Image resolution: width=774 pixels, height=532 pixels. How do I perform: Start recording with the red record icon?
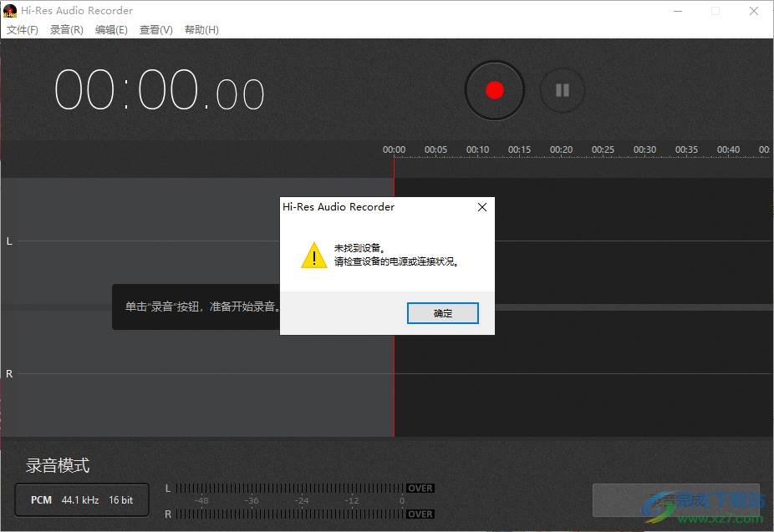point(494,89)
